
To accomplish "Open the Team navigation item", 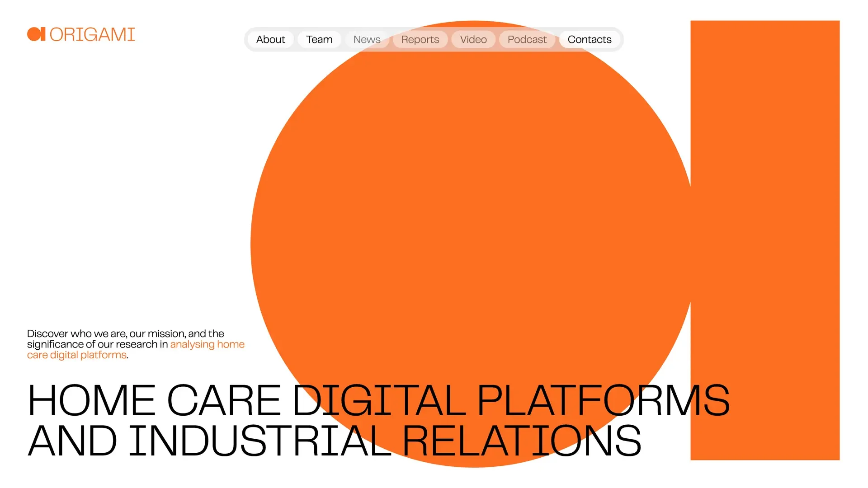I will [319, 40].
